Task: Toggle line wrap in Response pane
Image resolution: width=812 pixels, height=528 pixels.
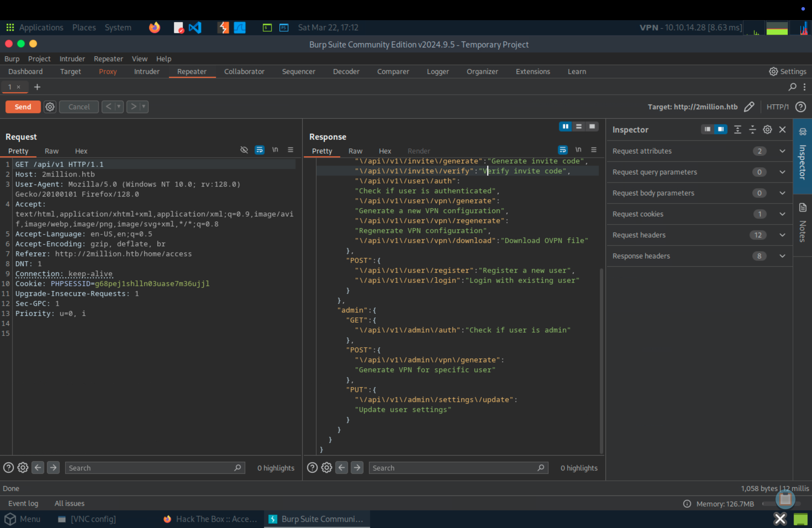Action: [563, 150]
